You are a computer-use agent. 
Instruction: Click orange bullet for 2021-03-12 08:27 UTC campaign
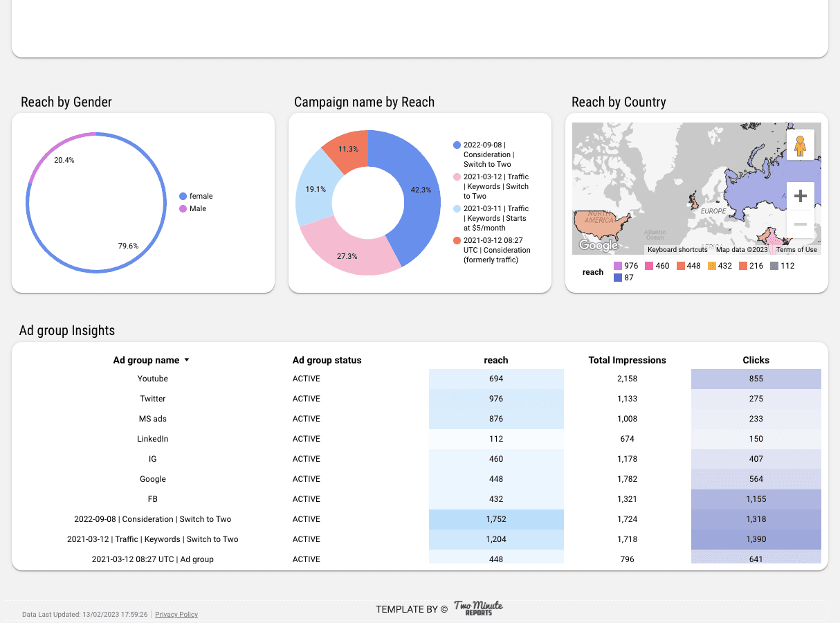[x=455, y=242]
